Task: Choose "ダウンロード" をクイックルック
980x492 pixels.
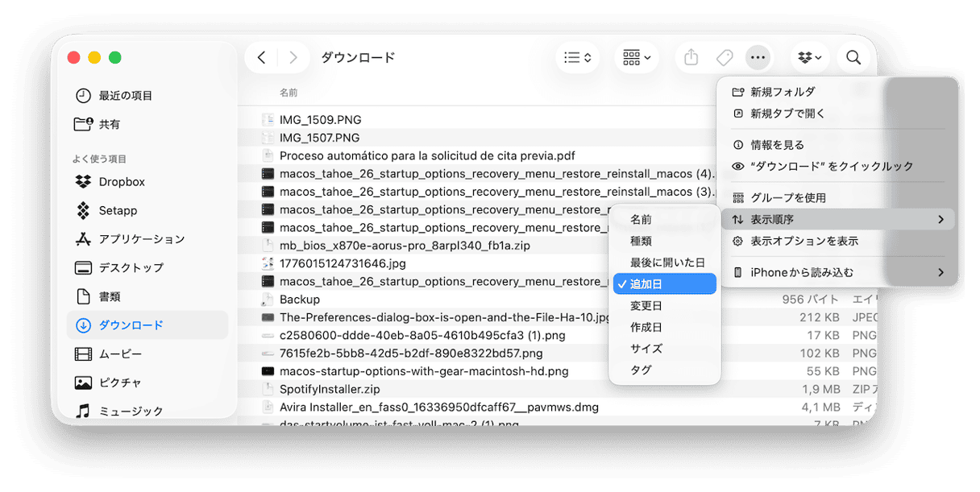Action: 837,167
